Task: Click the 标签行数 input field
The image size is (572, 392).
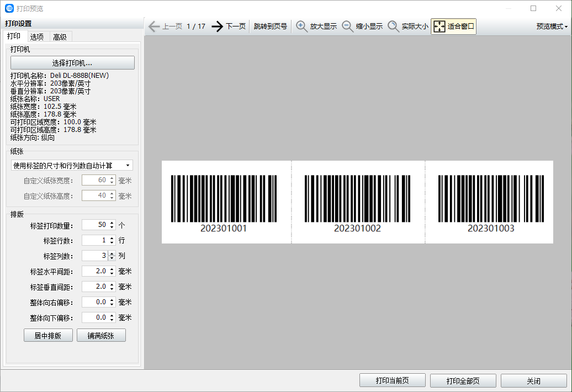Action: [95, 240]
